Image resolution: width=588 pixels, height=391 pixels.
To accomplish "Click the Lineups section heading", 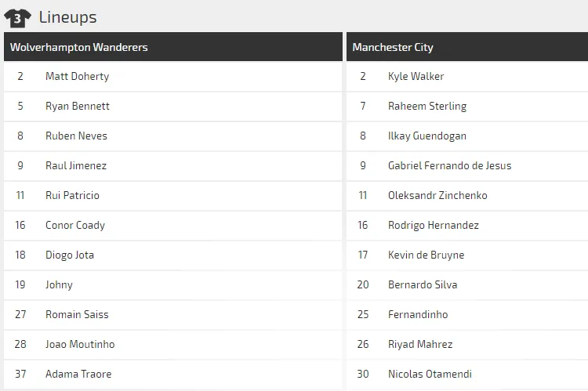I will coord(67,17).
